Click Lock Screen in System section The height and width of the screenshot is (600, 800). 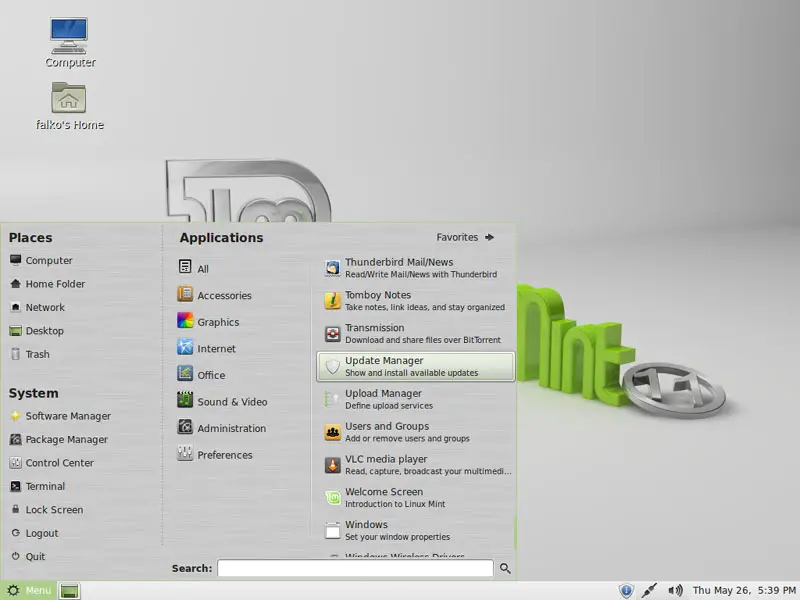46,510
